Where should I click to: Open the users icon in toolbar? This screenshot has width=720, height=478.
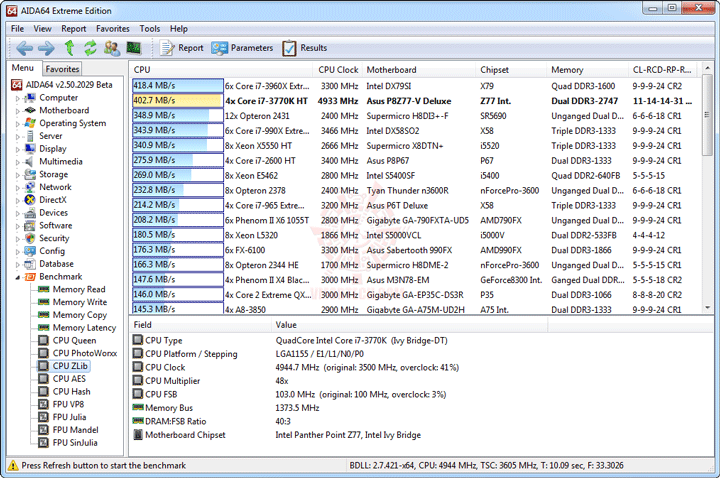112,48
